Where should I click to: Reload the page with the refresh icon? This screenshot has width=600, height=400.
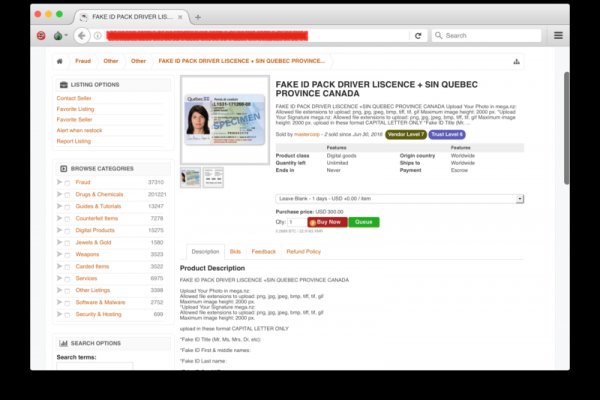pyautogui.click(x=418, y=35)
